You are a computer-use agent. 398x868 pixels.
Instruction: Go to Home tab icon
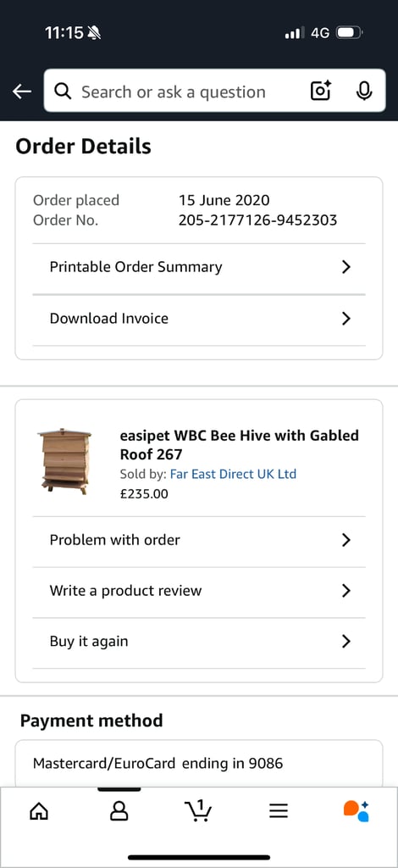[39, 811]
